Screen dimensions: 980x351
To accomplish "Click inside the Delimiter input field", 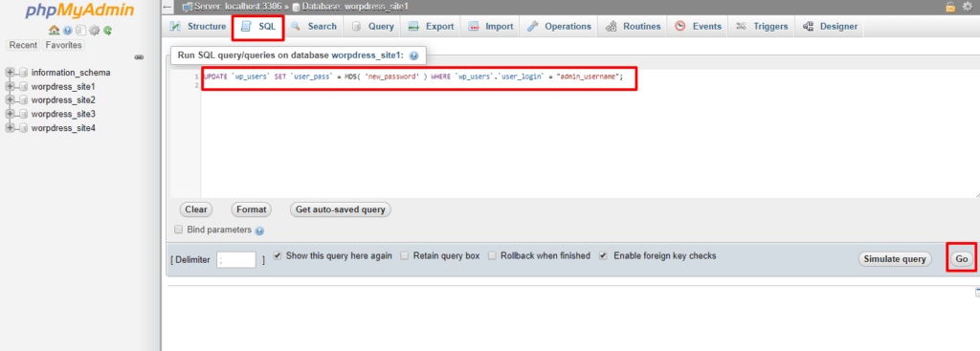I will pyautogui.click(x=236, y=260).
